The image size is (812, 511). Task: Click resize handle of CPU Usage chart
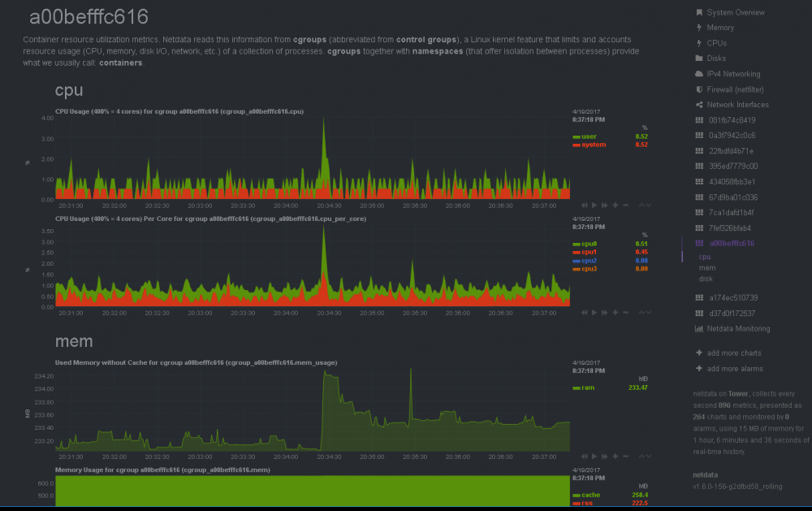(645, 206)
